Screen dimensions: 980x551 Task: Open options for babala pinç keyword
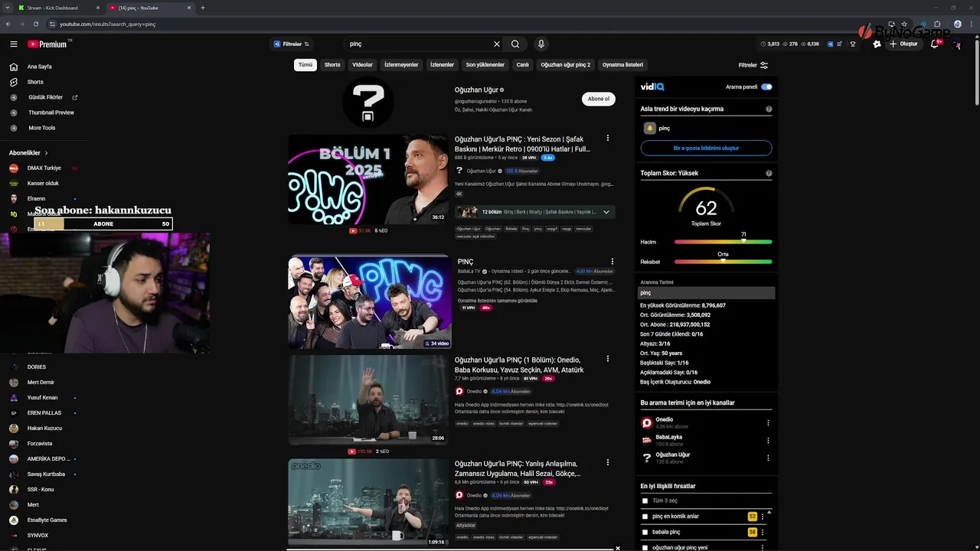[x=763, y=532]
